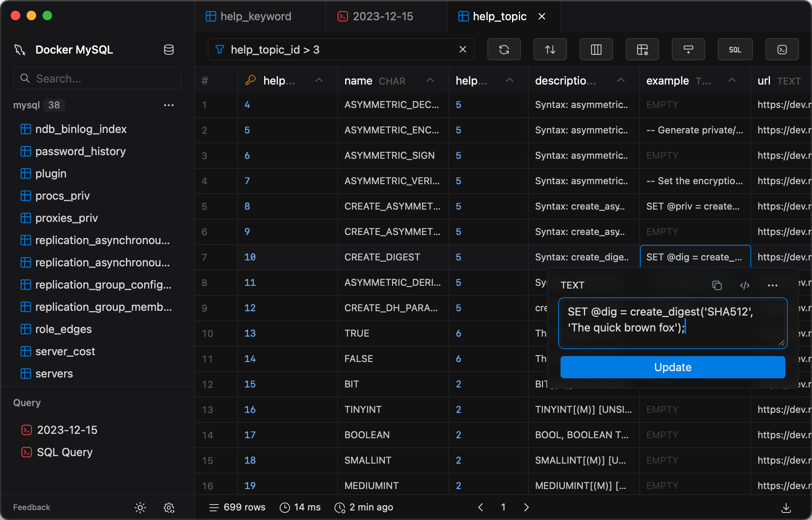Viewport: 812px width, 520px height.
Task: Click the Update button
Action: 672,367
